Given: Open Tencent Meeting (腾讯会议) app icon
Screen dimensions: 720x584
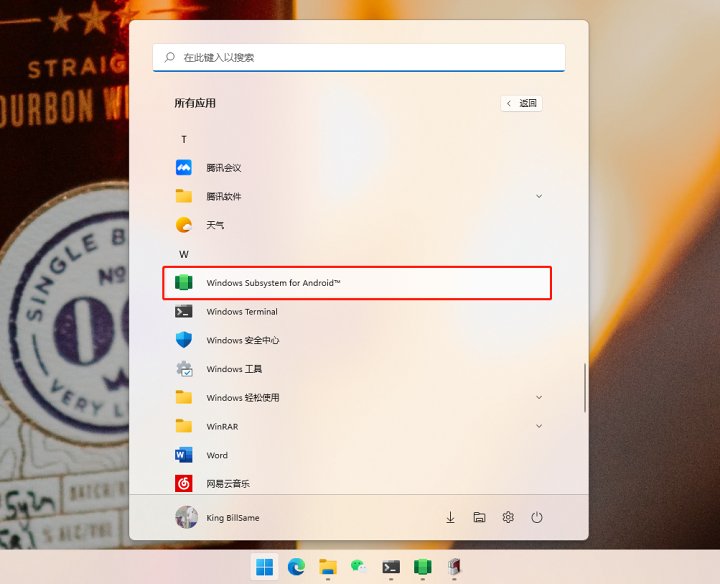Looking at the screenshot, I should click(184, 168).
